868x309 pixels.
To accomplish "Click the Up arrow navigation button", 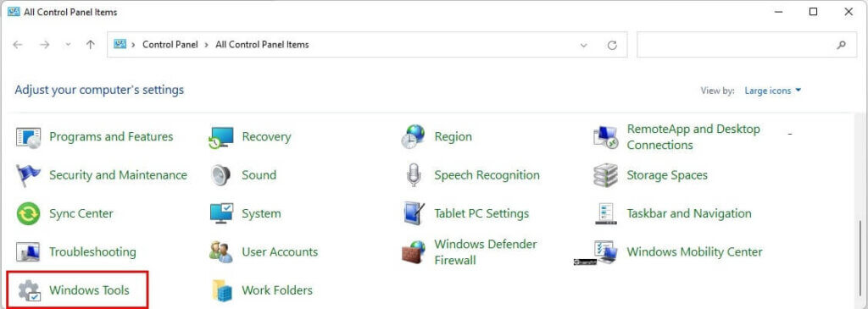I will coord(90,45).
